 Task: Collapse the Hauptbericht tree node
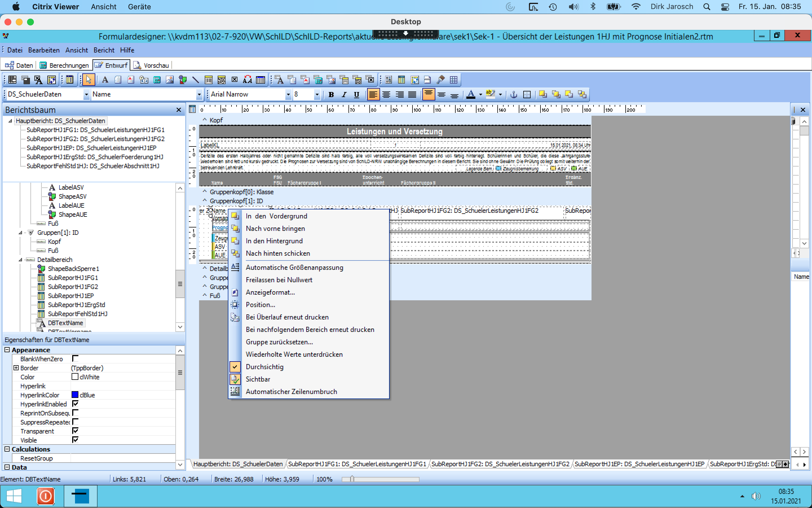[x=10, y=121]
